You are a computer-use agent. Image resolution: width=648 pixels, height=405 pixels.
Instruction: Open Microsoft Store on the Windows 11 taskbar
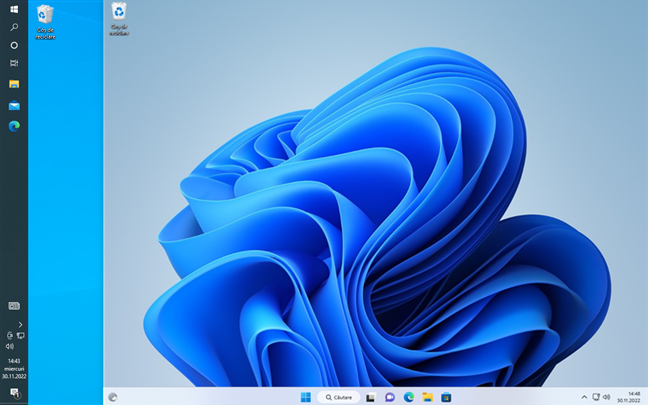(446, 398)
